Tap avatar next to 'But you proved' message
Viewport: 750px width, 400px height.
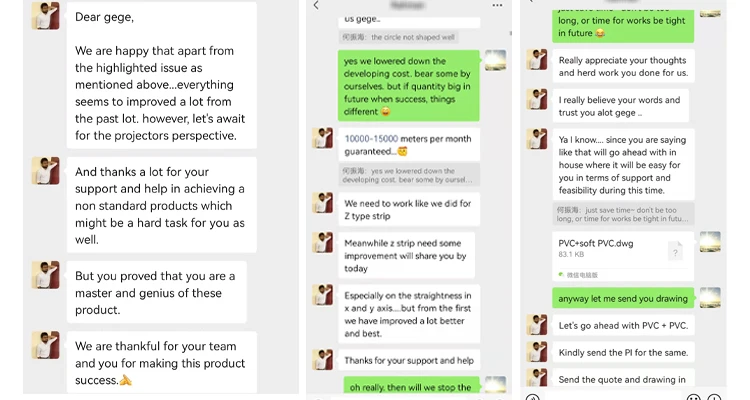45,275
